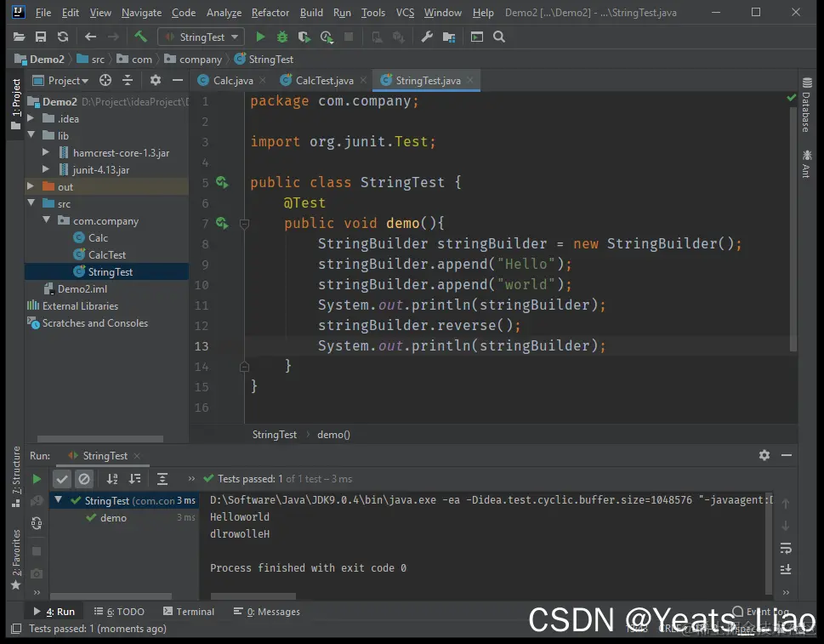The width and height of the screenshot is (824, 644).
Task: Click the Open file toolbar icon
Action: (x=19, y=37)
